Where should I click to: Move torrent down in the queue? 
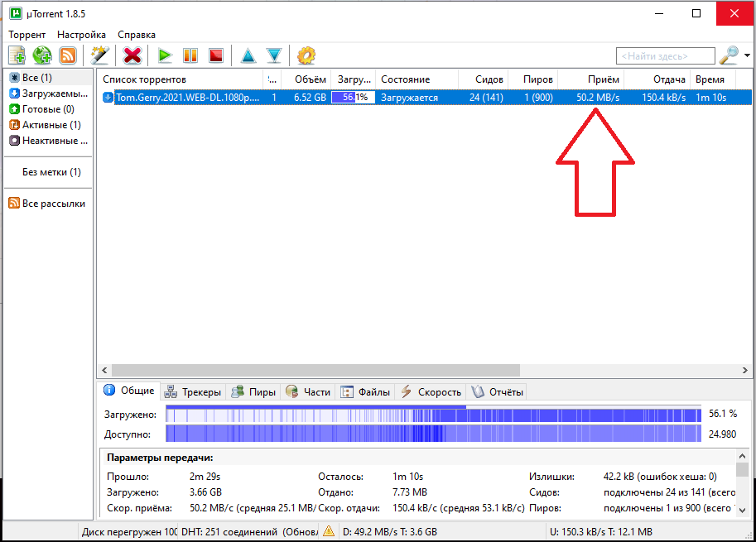tap(274, 55)
